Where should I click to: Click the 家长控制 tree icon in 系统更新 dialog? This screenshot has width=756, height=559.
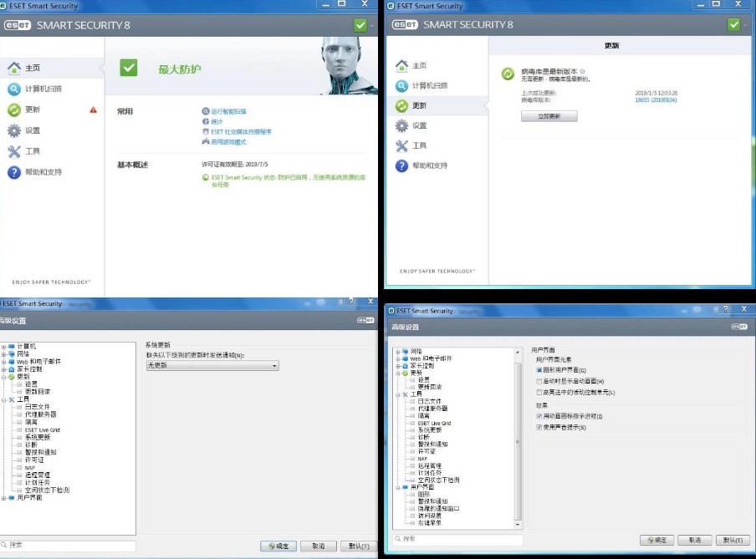point(12,369)
